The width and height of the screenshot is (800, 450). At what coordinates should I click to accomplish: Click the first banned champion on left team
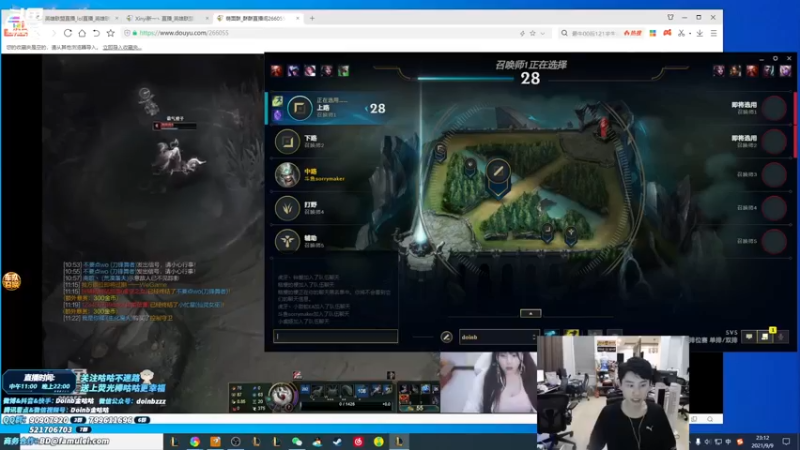pos(277,70)
